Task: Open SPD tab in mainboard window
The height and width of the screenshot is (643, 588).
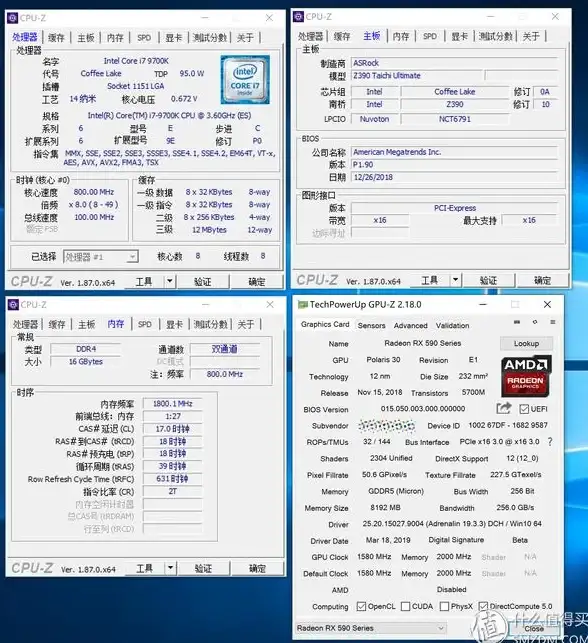Action: coord(430,36)
